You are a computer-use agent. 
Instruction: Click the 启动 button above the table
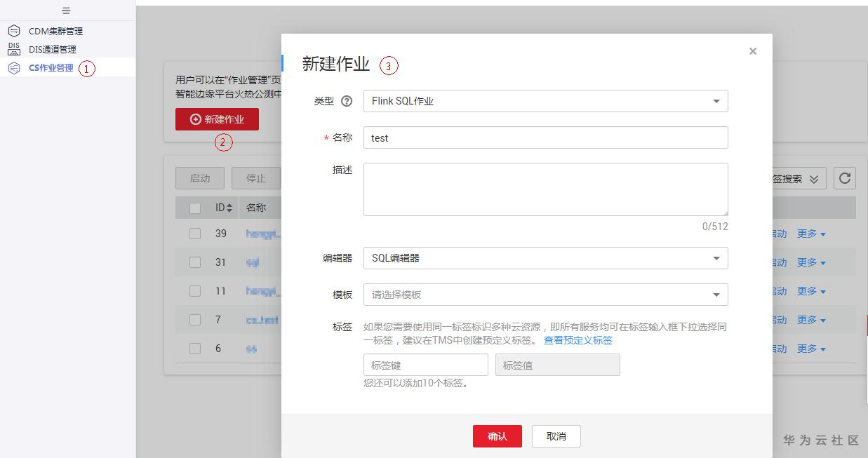click(199, 178)
